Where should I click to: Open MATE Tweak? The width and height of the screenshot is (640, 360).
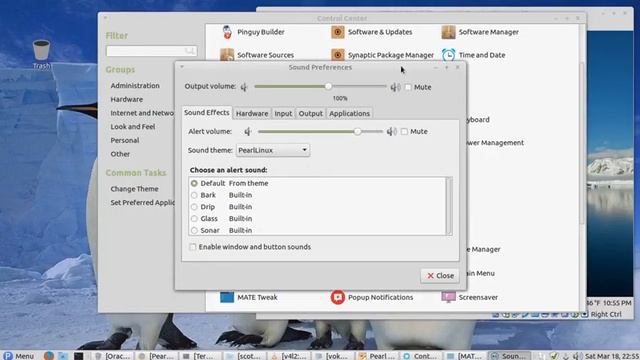(249, 297)
